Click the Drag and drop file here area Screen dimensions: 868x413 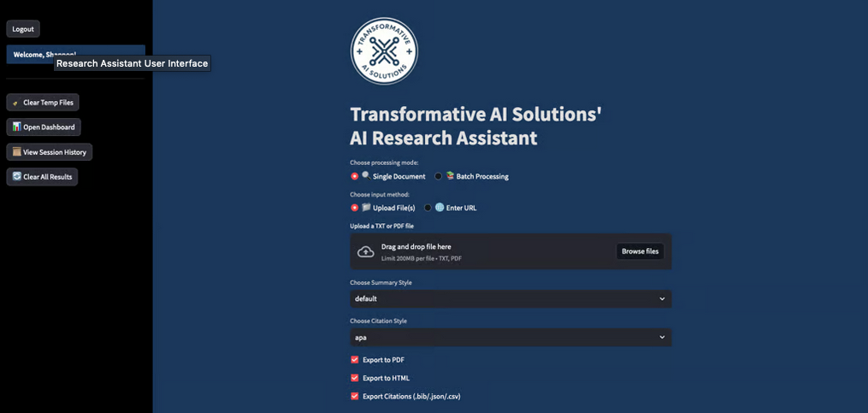(x=511, y=251)
